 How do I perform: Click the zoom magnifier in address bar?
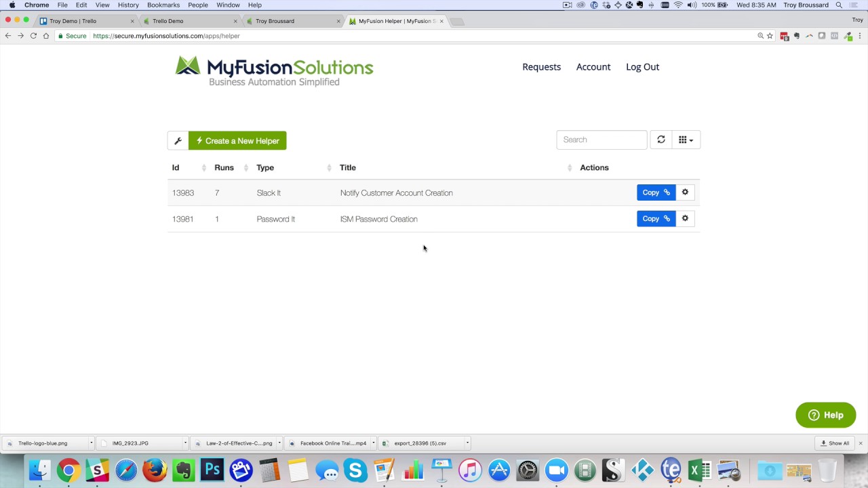(x=760, y=36)
